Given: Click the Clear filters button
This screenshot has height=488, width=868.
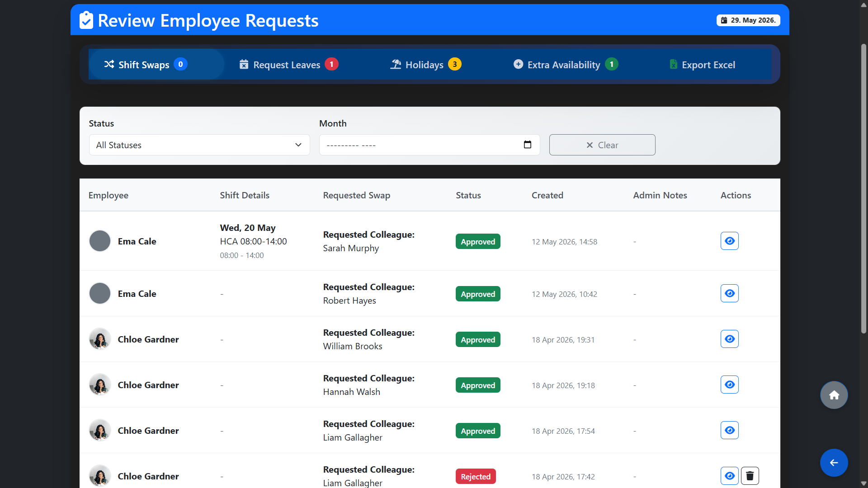Looking at the screenshot, I should [x=602, y=145].
